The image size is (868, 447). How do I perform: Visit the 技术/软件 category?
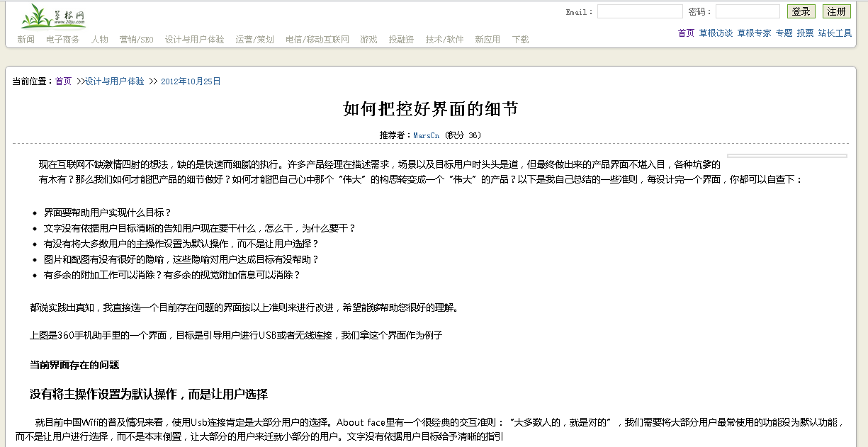pos(444,39)
